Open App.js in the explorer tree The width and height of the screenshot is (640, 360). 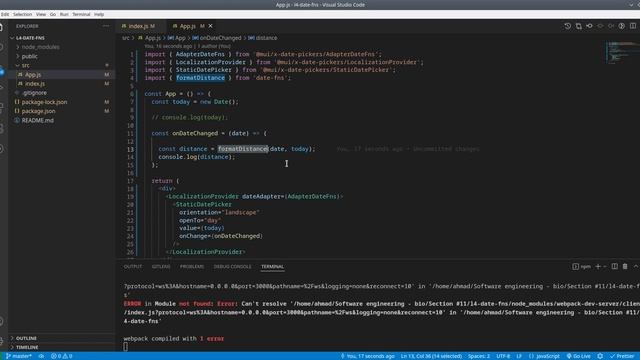(x=33, y=75)
